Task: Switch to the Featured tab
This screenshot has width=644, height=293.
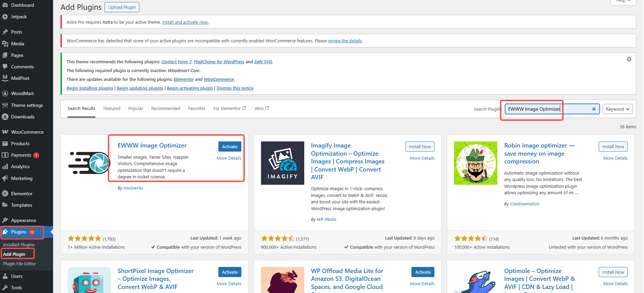Action: click(x=112, y=109)
